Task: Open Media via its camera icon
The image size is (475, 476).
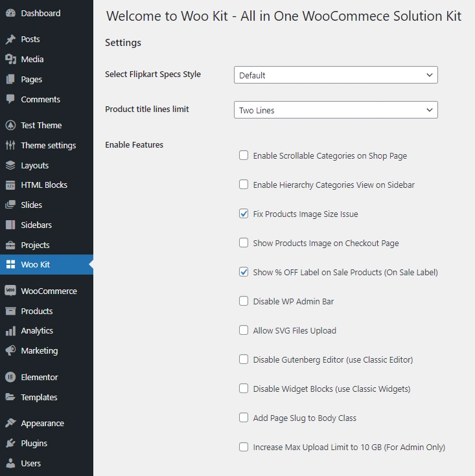Action: pyautogui.click(x=10, y=60)
